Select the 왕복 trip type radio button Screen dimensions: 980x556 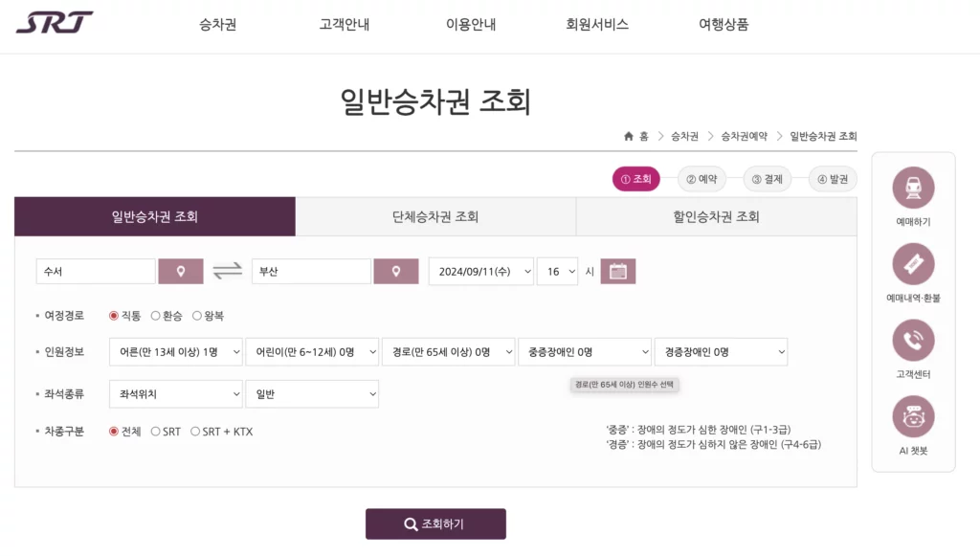pos(196,314)
